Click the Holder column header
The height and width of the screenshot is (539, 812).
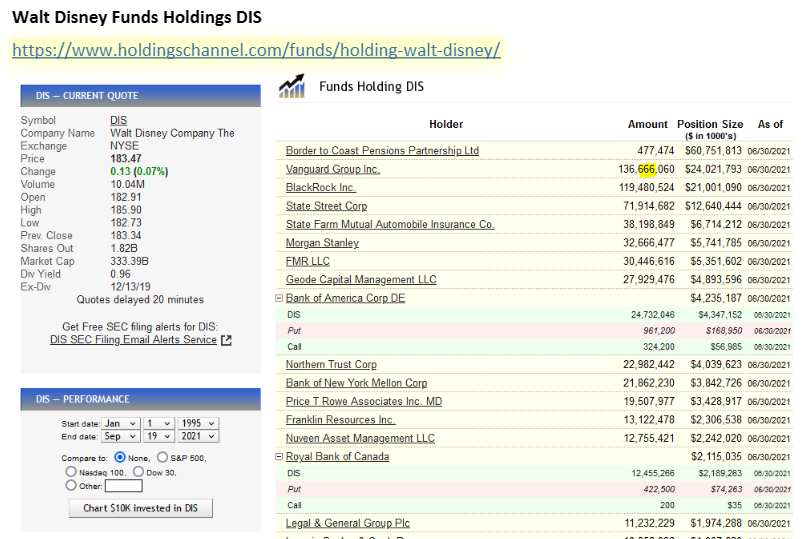pyautogui.click(x=446, y=124)
